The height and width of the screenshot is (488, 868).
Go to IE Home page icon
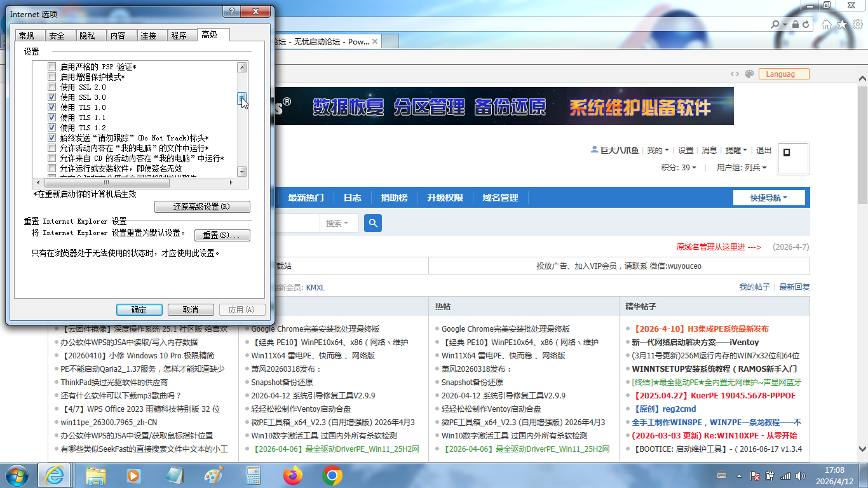[827, 24]
